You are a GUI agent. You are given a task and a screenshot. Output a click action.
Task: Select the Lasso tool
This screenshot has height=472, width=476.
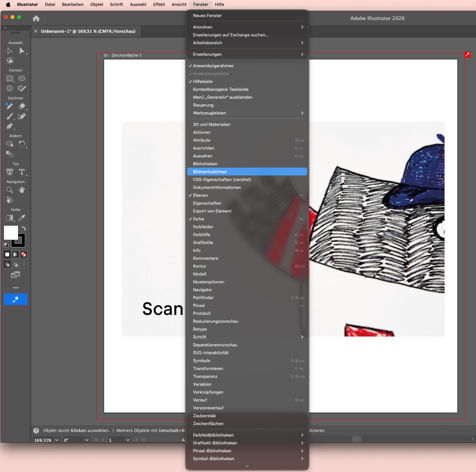[x=10, y=61]
